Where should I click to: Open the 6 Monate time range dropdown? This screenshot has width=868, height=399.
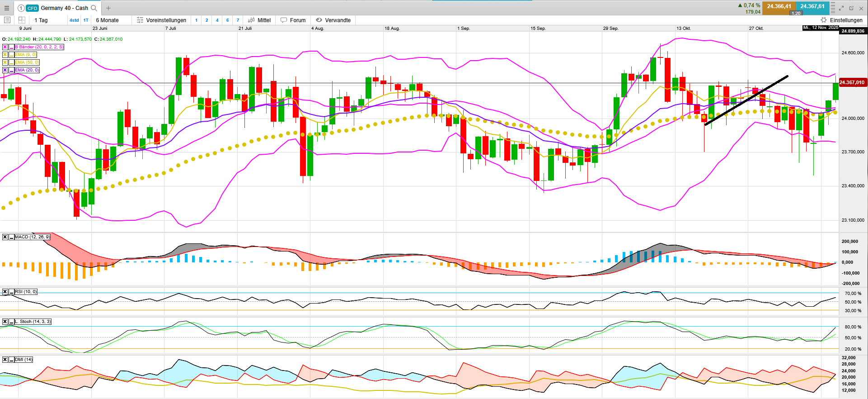[107, 20]
